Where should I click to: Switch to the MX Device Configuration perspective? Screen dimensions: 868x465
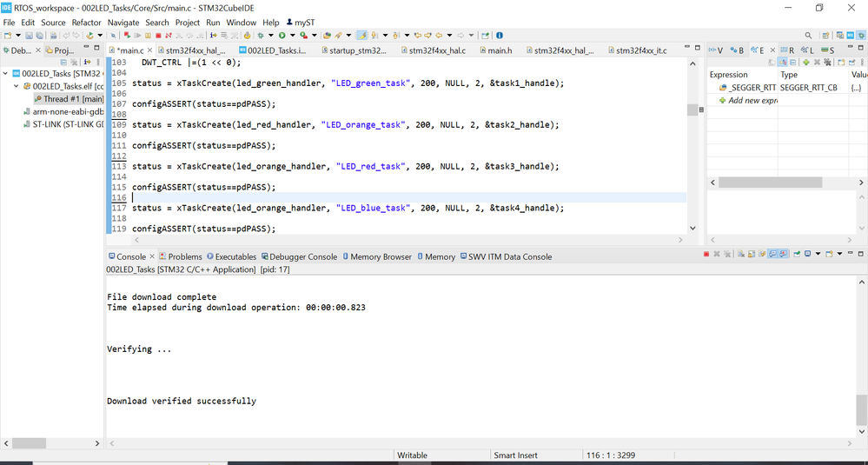[x=851, y=35]
